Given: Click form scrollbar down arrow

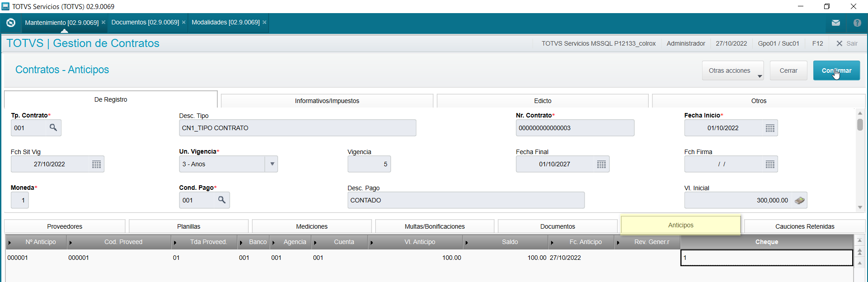Looking at the screenshot, I should pos(860,207).
